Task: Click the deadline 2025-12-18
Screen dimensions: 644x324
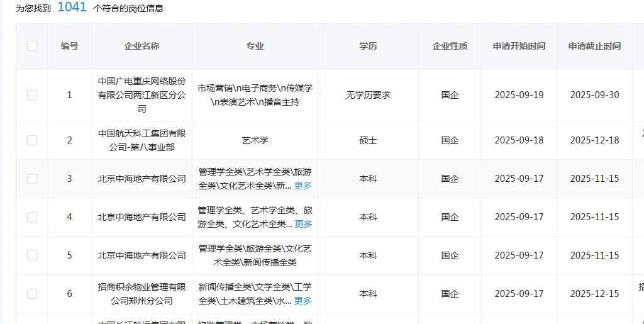Action: 594,140
